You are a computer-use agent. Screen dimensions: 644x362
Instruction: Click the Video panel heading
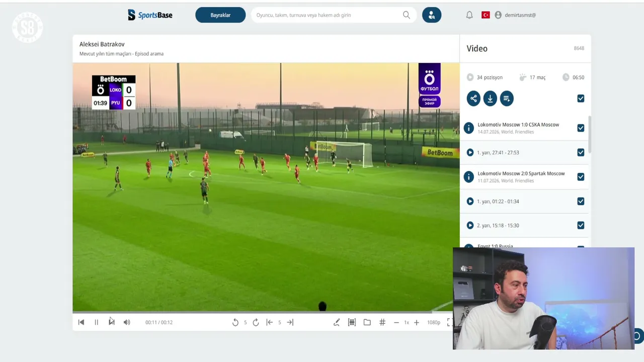477,48
